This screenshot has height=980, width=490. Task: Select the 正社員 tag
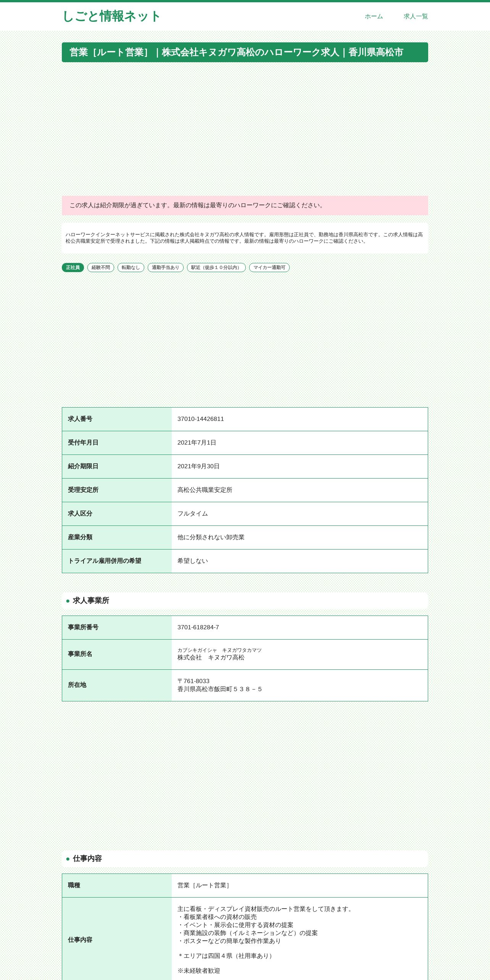click(73, 268)
